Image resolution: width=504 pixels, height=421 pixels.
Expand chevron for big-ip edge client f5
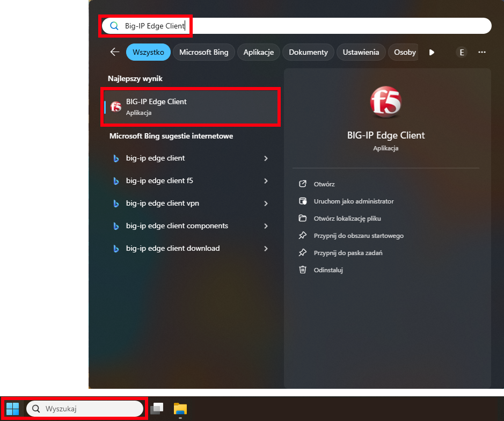(x=266, y=181)
